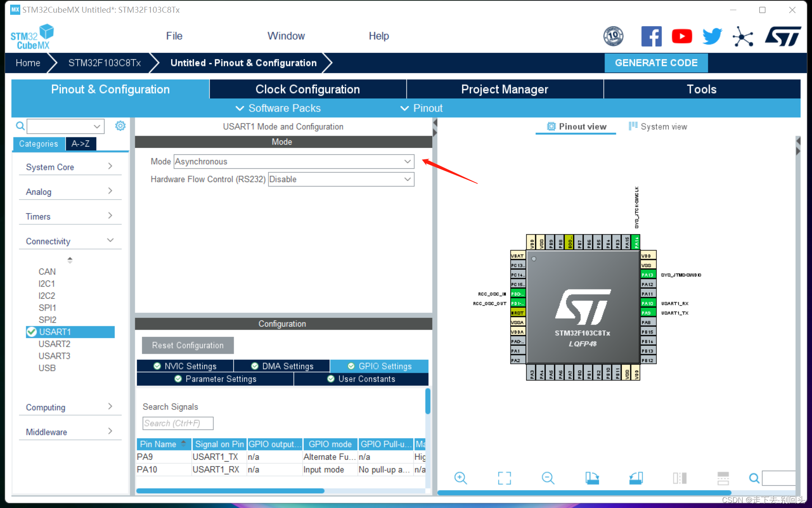Click the fit-to-screen icon under pinout

click(504, 478)
